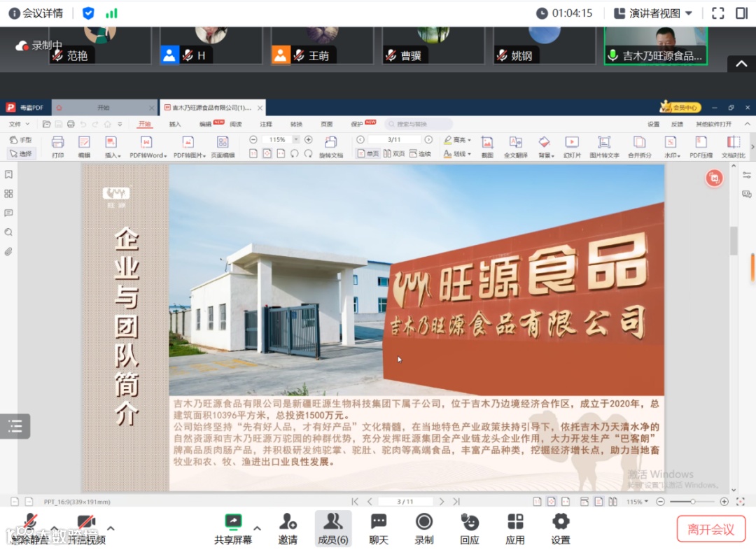Open the File (文件) dropdown menu
The height and width of the screenshot is (550, 756).
tap(20, 124)
